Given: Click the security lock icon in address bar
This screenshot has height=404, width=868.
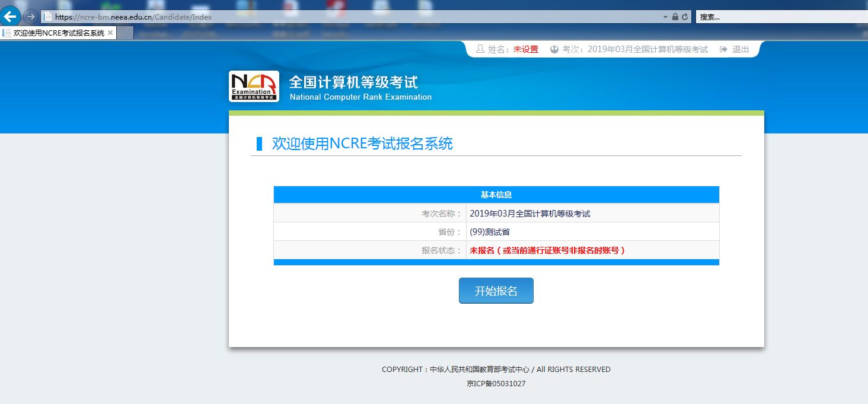Looking at the screenshot, I should pos(675,17).
